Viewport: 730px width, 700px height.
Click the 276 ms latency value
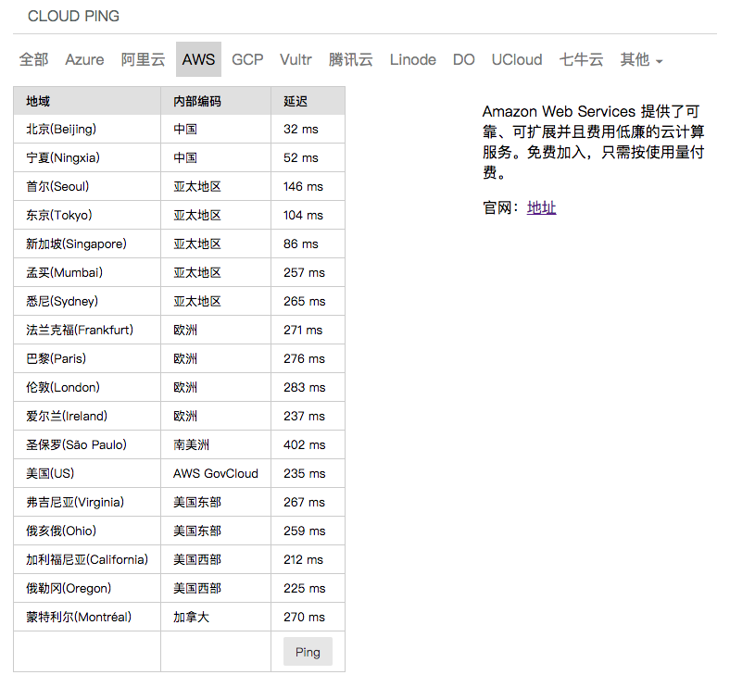pyautogui.click(x=304, y=359)
